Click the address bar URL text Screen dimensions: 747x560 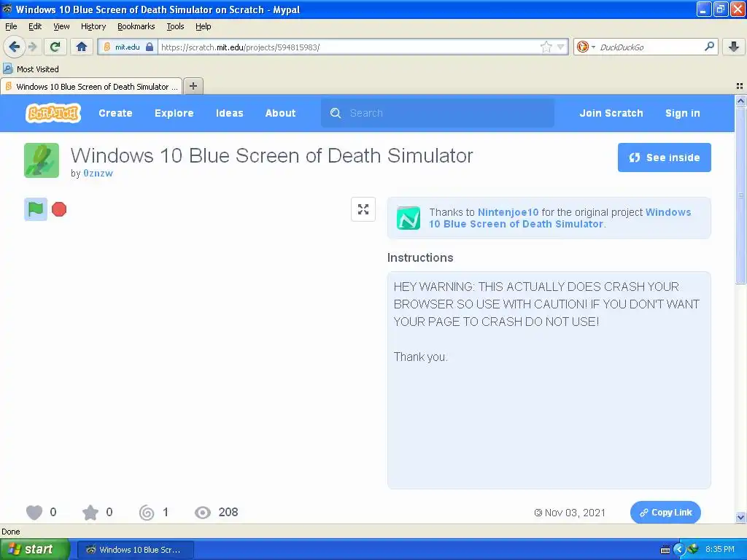[x=241, y=47]
